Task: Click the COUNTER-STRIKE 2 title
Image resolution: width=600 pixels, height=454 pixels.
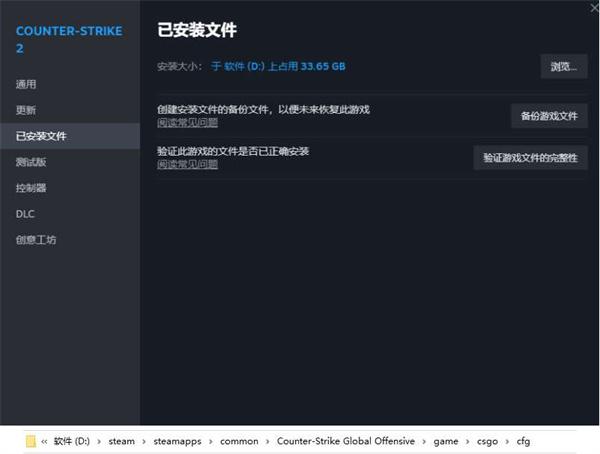Action: [x=69, y=39]
